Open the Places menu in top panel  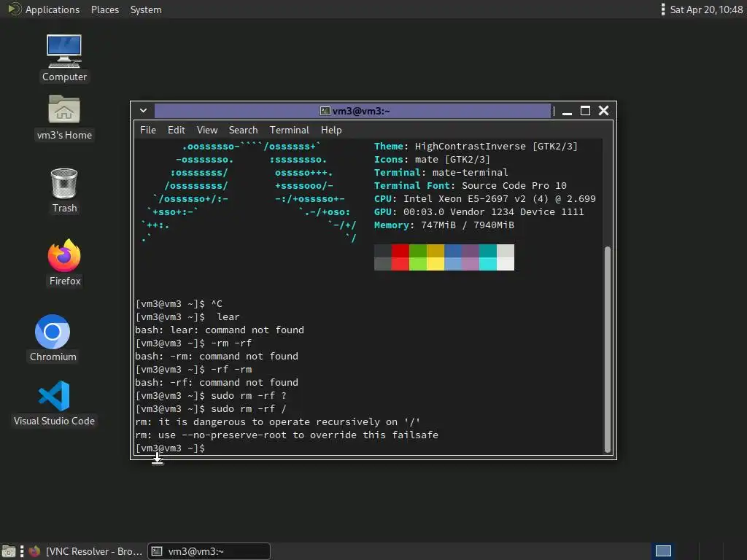(x=105, y=9)
